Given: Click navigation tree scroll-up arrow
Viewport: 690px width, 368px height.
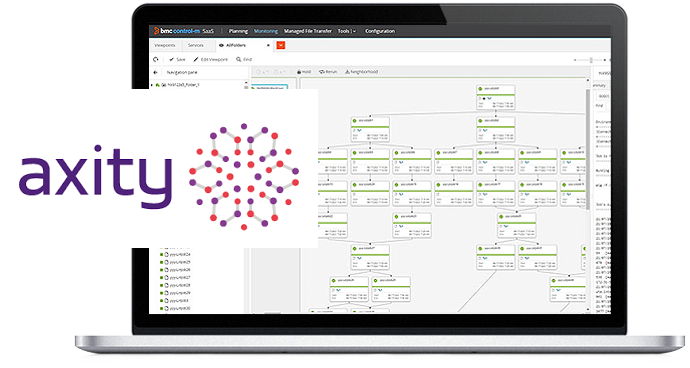Looking at the screenshot, I should coord(246,82).
